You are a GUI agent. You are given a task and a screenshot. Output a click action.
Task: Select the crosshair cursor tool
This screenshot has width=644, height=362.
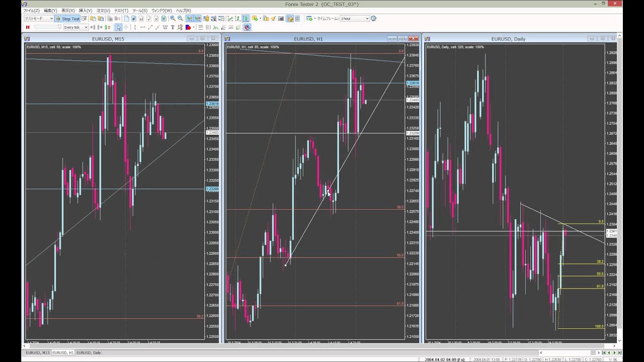click(x=126, y=27)
